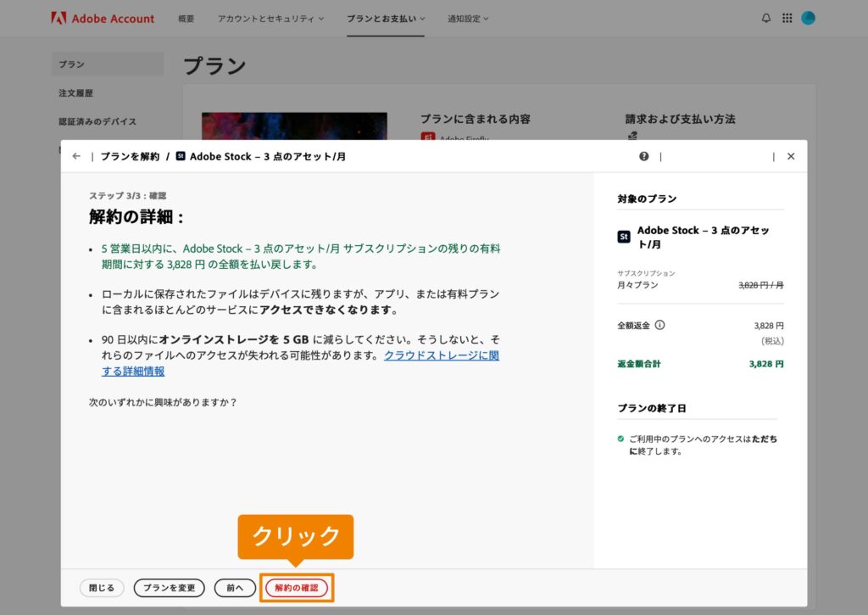Open the 概要 tab
This screenshot has height=615, width=868.
[186, 19]
